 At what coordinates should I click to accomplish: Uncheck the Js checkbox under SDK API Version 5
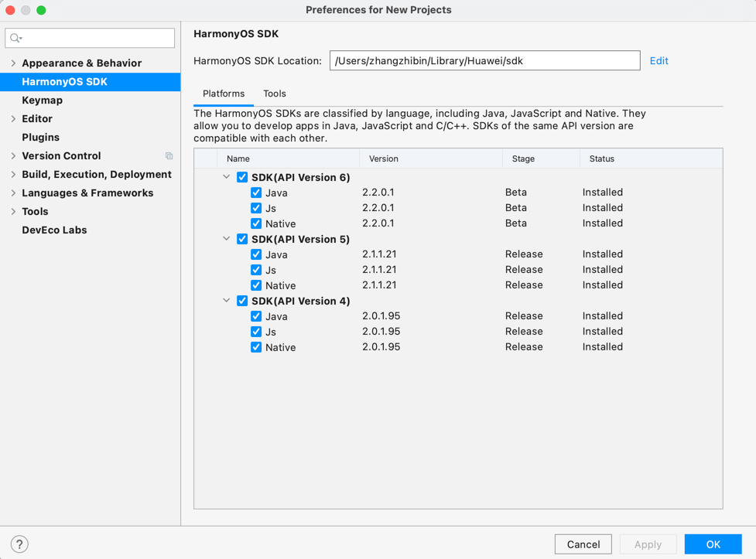[x=256, y=270]
